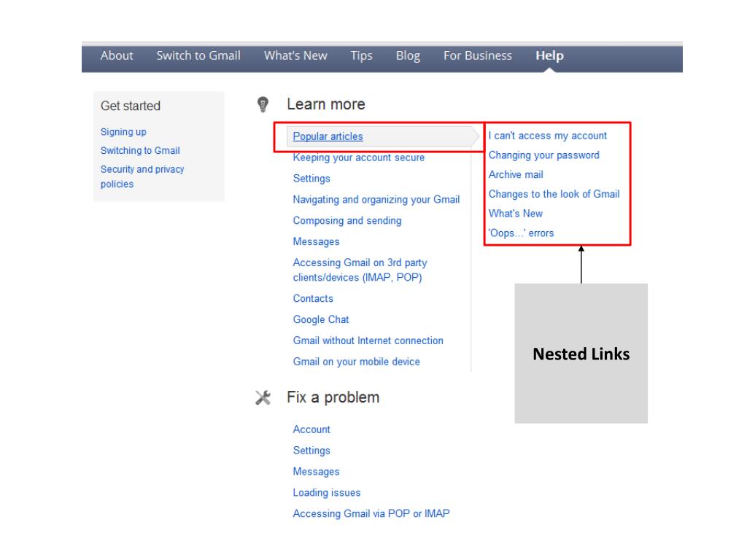Image resolution: width=747 pixels, height=560 pixels.
Task: Open Gmail on your mobile device
Action: coord(356,362)
